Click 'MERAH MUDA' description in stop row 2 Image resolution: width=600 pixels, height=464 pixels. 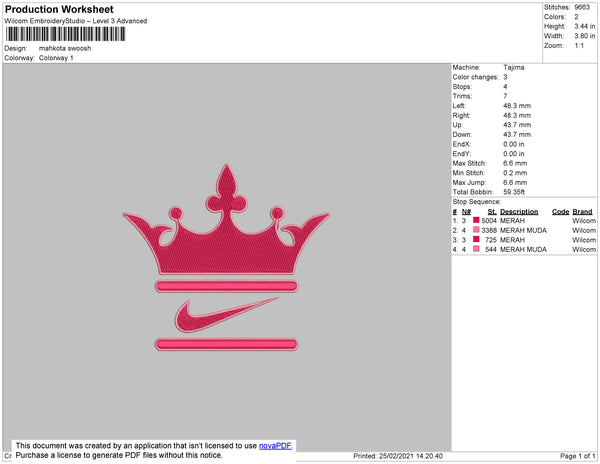click(x=523, y=230)
